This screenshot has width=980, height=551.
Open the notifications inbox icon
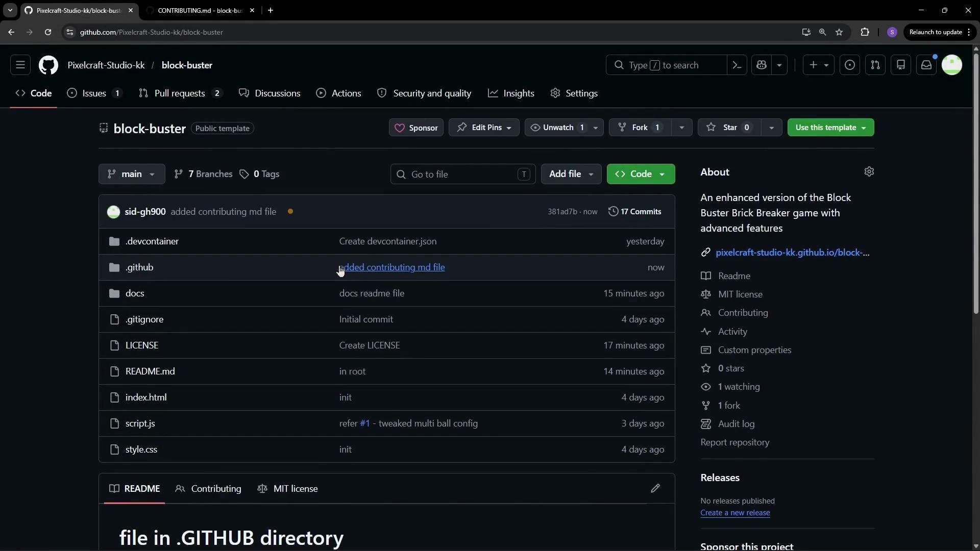coord(926,65)
